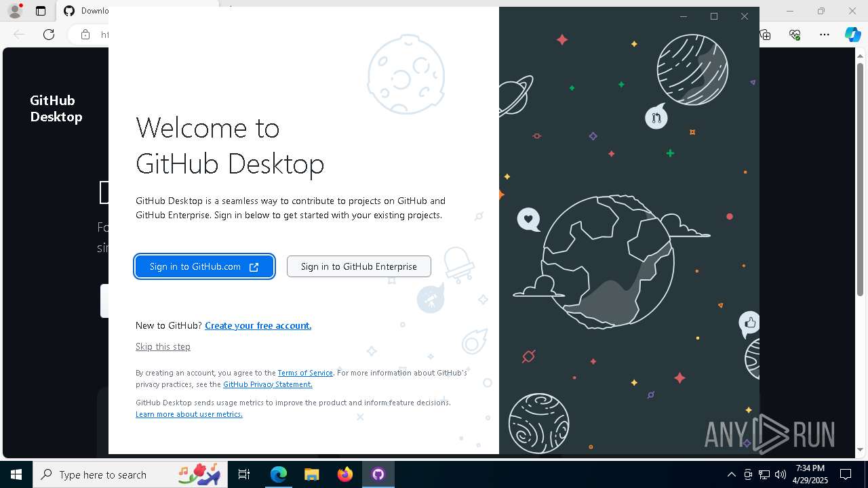Click the GitHub Desktop logo text on webpage
This screenshot has height=488, width=868.
pyautogui.click(x=56, y=108)
